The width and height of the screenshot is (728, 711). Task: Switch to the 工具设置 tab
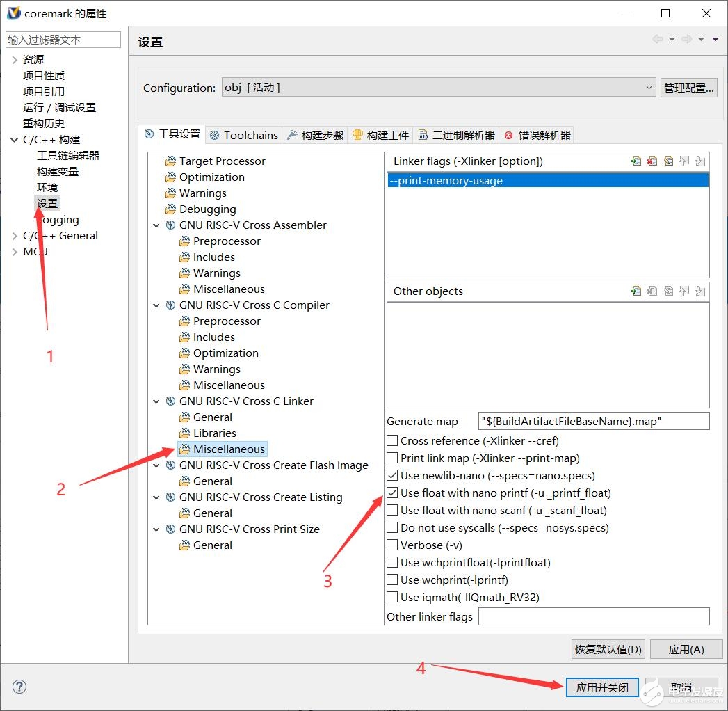[x=172, y=134]
